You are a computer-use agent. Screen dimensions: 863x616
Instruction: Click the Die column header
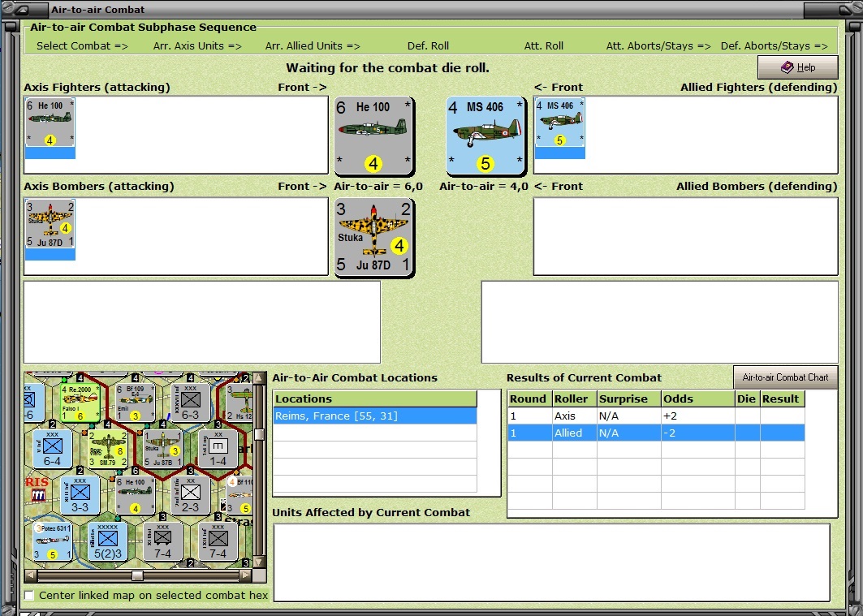coord(748,398)
